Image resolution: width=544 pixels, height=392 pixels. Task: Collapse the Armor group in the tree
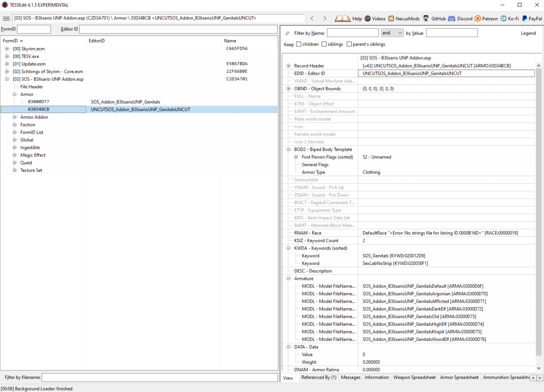(x=14, y=94)
